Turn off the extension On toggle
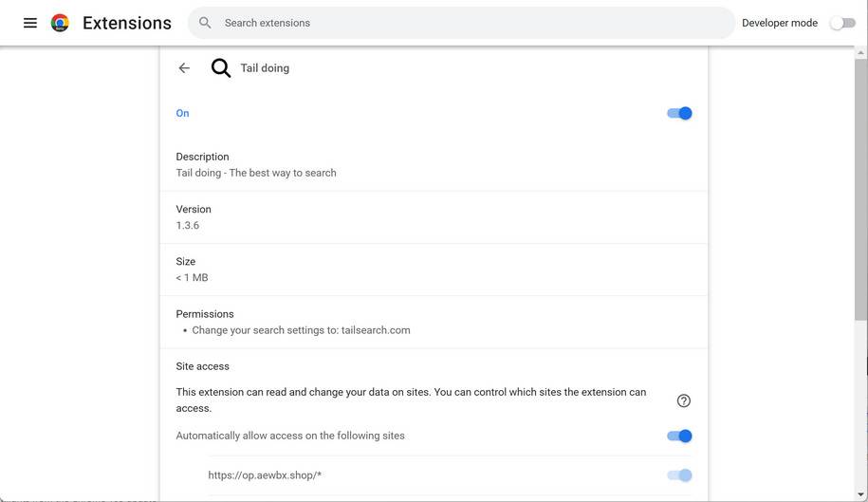The height and width of the screenshot is (502, 868). click(679, 113)
